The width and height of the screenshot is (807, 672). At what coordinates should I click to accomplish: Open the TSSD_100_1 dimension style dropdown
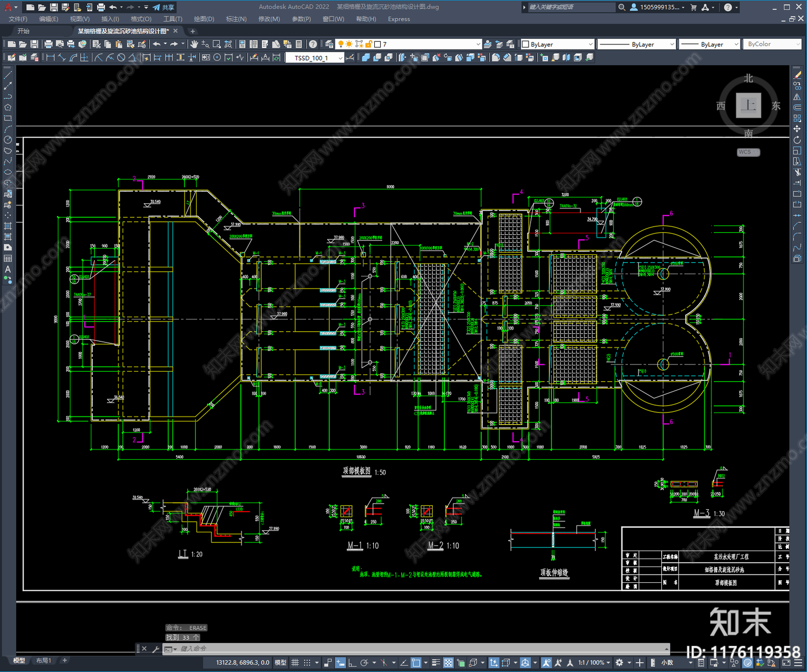[315, 58]
